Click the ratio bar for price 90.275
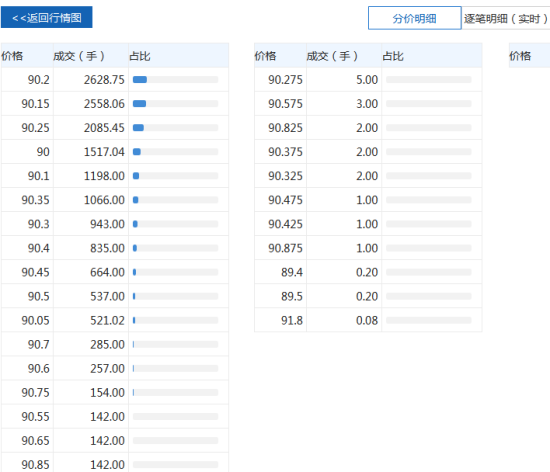This screenshot has width=550, height=472. click(429, 80)
